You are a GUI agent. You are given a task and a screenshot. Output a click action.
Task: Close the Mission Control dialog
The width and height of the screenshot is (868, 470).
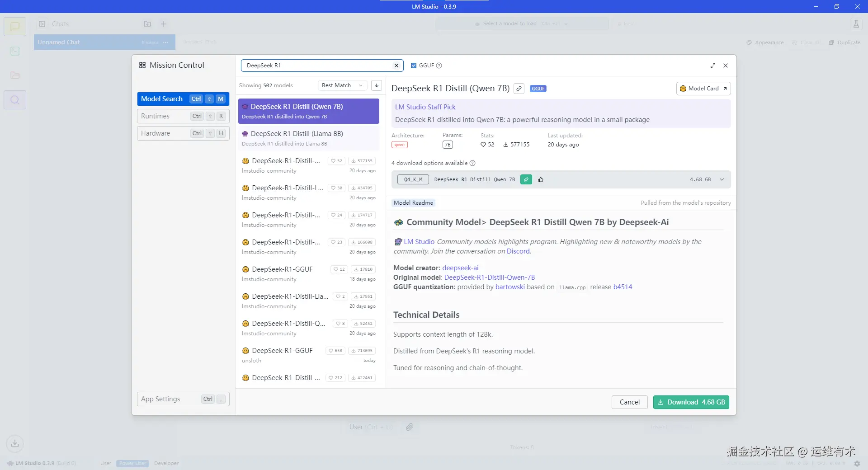(x=726, y=66)
